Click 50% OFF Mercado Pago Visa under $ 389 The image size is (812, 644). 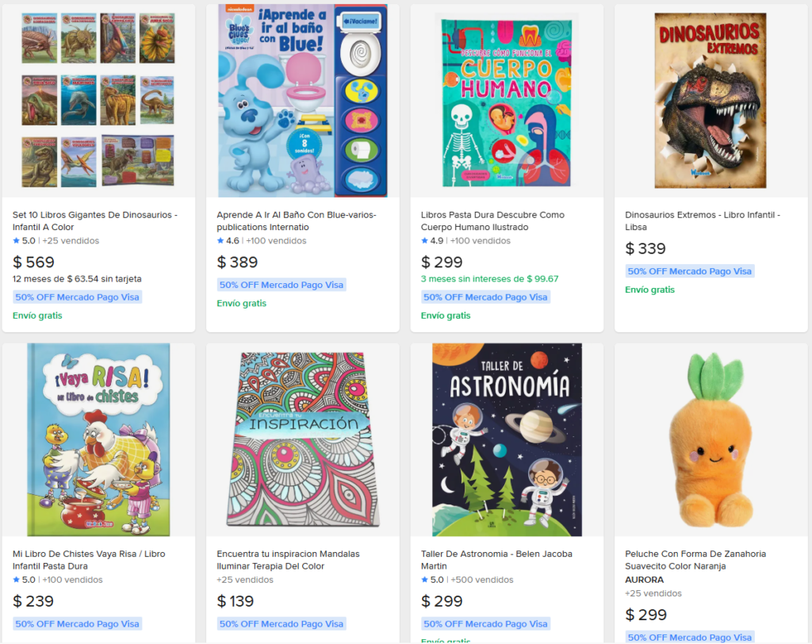pos(282,285)
